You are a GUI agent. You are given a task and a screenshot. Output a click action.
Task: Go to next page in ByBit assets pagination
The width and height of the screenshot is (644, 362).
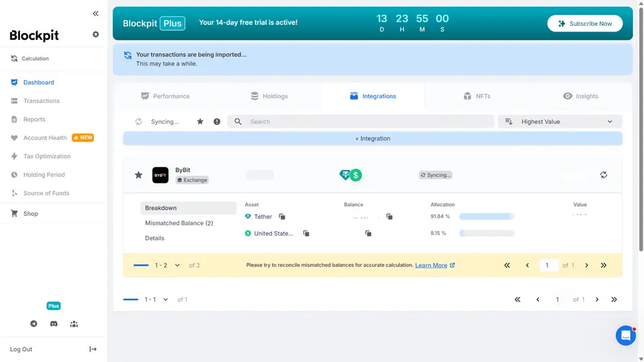click(x=587, y=265)
